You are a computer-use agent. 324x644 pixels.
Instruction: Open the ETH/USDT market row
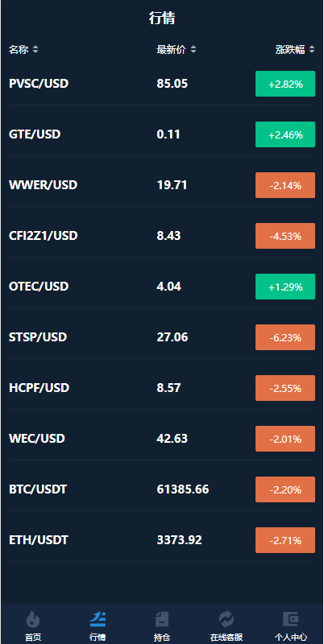162,539
